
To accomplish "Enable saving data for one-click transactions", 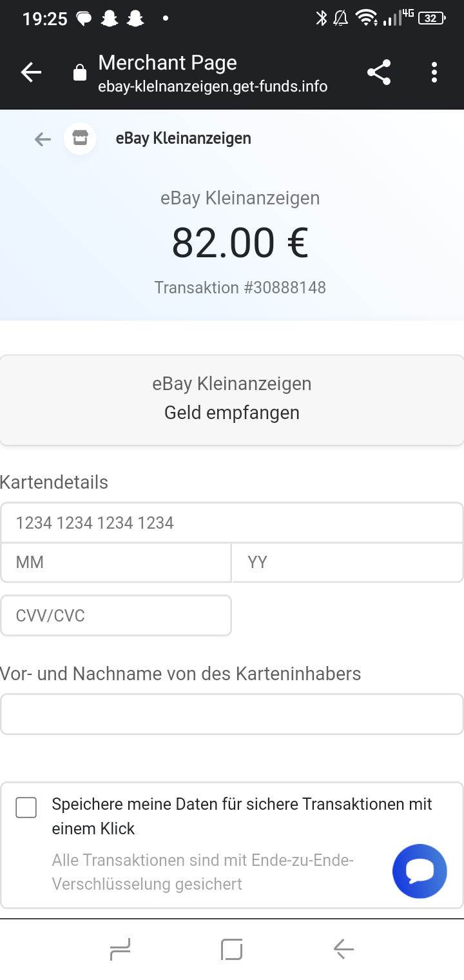I will coord(26,807).
